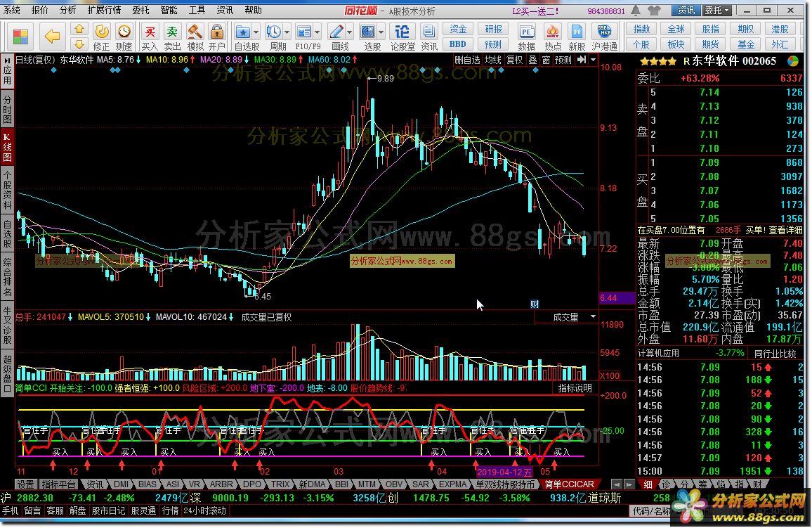Toggle 均线 moving average display
812x528 pixels.
pos(492,60)
